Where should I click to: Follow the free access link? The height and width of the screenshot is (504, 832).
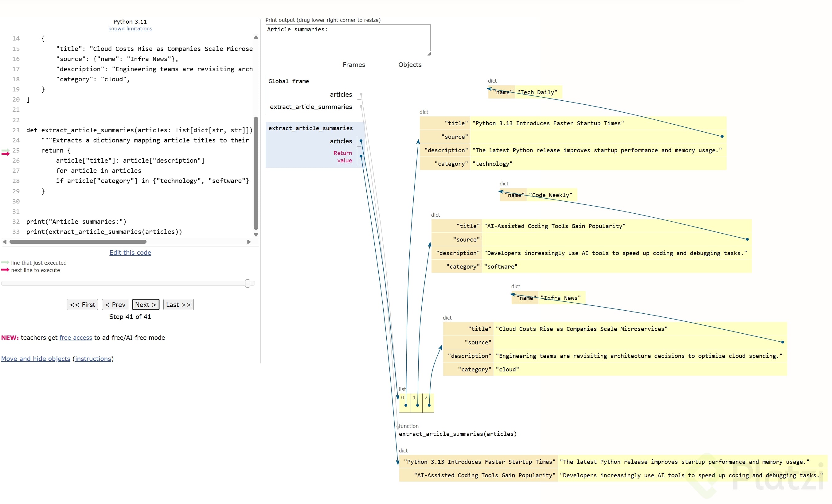[76, 338]
